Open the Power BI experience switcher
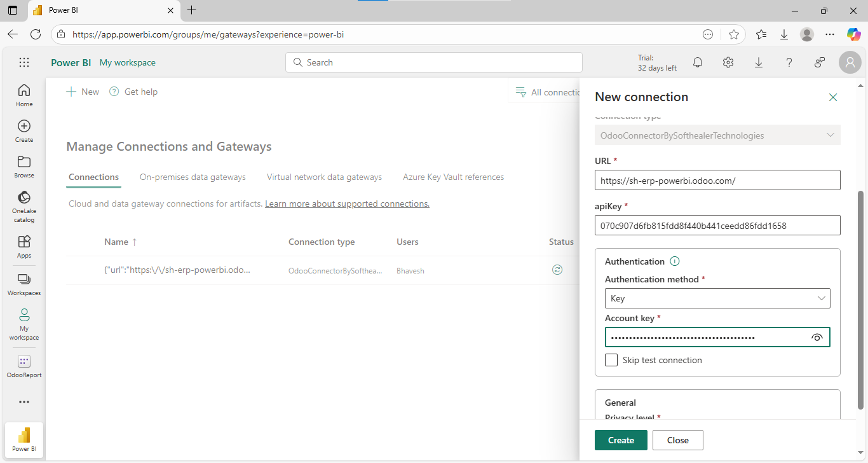The height and width of the screenshot is (463, 868). tap(24, 439)
